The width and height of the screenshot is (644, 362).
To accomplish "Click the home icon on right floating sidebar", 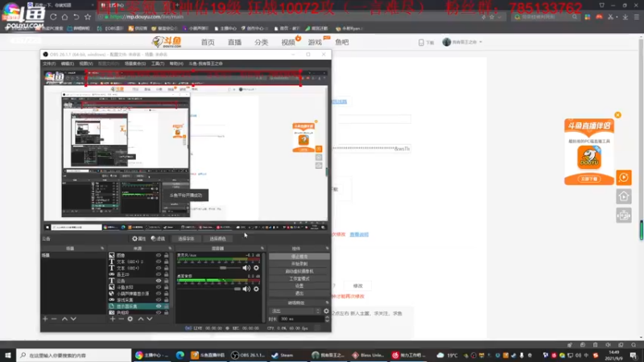I will tap(623, 196).
